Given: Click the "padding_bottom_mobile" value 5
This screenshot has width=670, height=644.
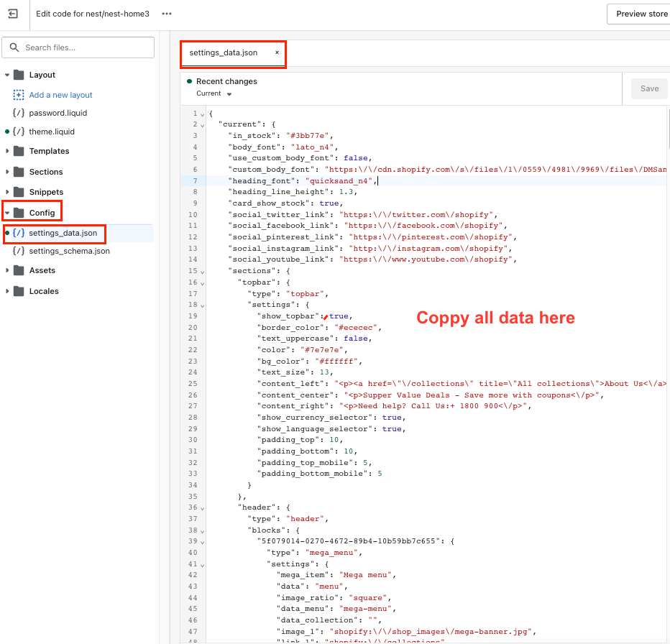Looking at the screenshot, I should pyautogui.click(x=380, y=474).
